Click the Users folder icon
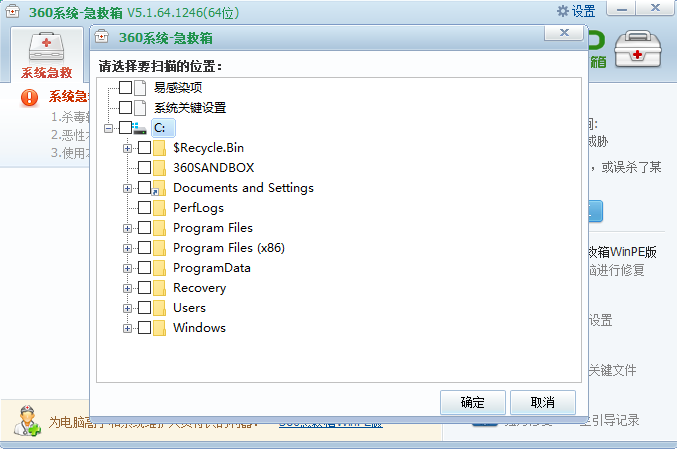The image size is (677, 449). coord(159,307)
